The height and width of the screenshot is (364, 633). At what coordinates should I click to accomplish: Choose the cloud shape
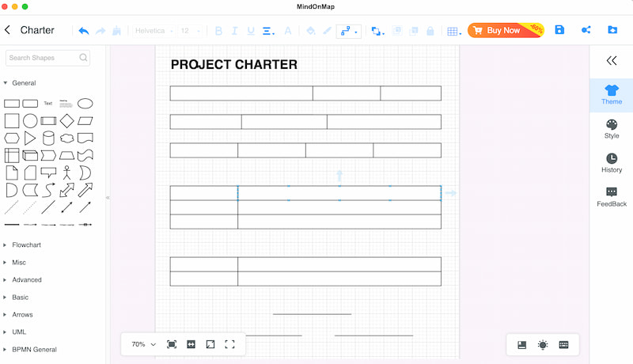pos(67,138)
